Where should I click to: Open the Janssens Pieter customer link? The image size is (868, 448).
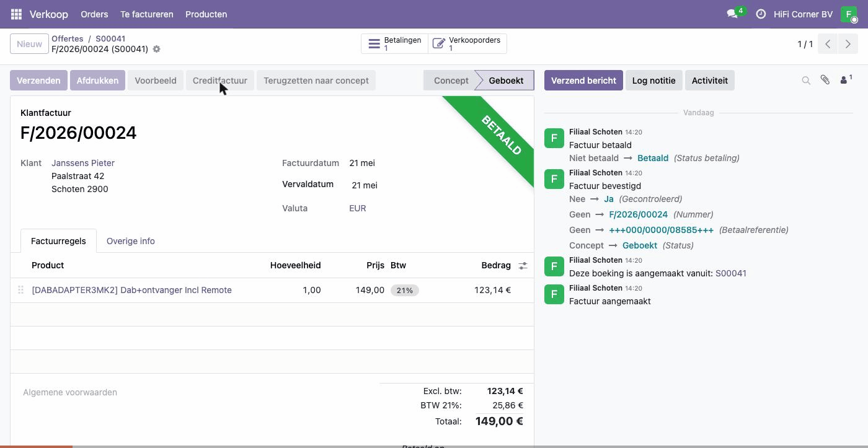[x=83, y=163]
